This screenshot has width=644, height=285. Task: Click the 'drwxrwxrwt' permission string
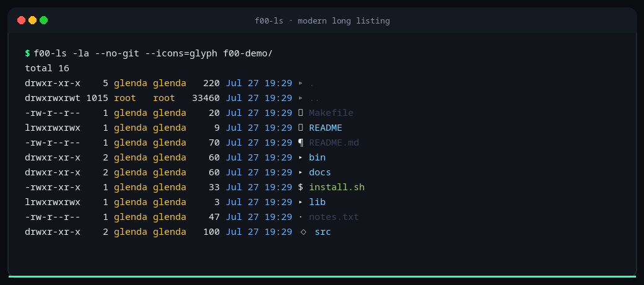coord(53,98)
